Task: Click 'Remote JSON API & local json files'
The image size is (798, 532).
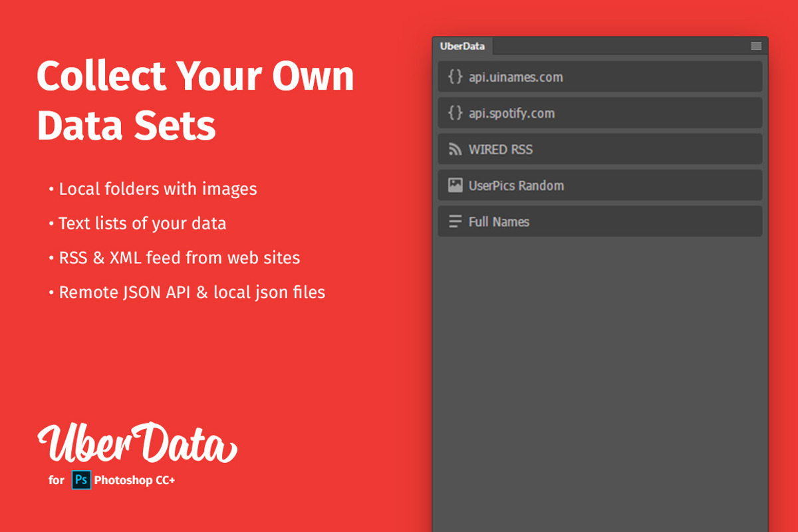Action: coord(192,292)
